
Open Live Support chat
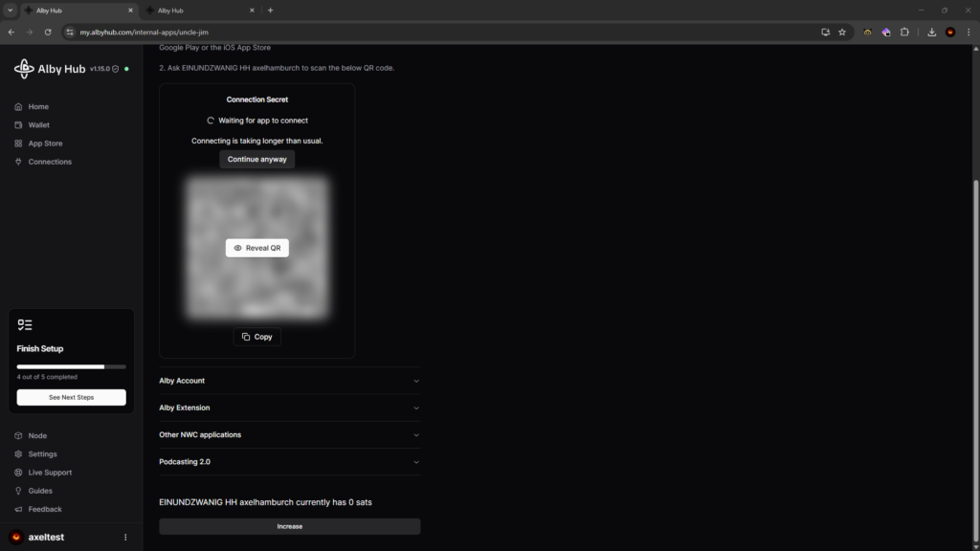click(50, 473)
